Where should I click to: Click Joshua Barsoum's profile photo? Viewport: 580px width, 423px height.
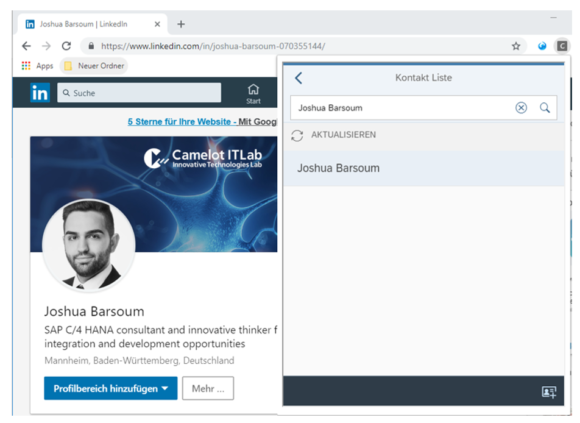coord(89,245)
